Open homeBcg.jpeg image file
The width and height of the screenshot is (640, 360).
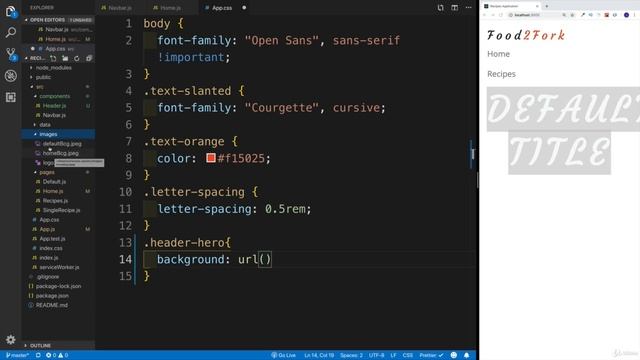pos(61,153)
